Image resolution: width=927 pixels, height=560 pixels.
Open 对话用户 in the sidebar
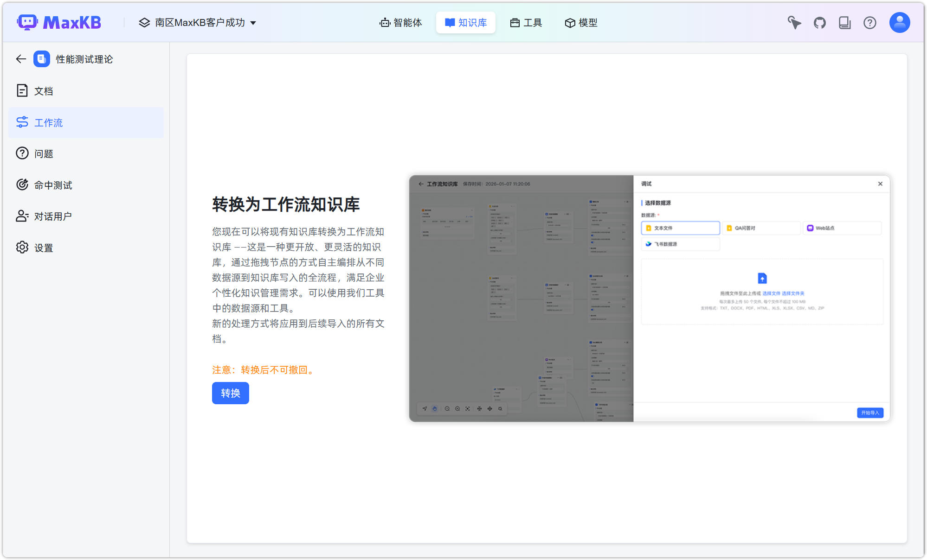tap(52, 216)
